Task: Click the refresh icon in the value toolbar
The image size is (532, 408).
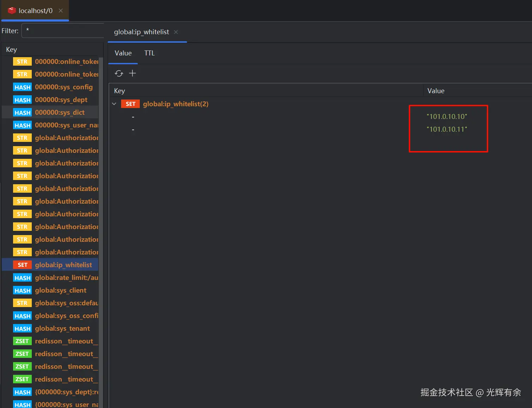Action: point(119,73)
